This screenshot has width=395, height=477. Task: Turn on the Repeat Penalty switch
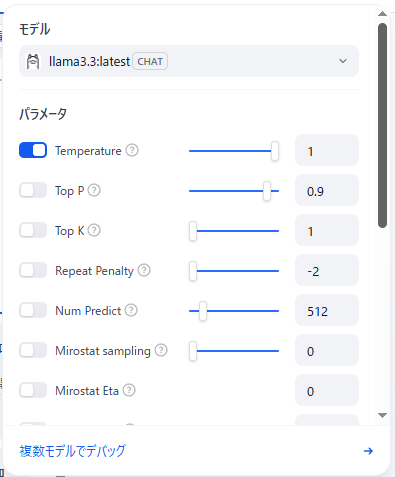[x=33, y=270]
